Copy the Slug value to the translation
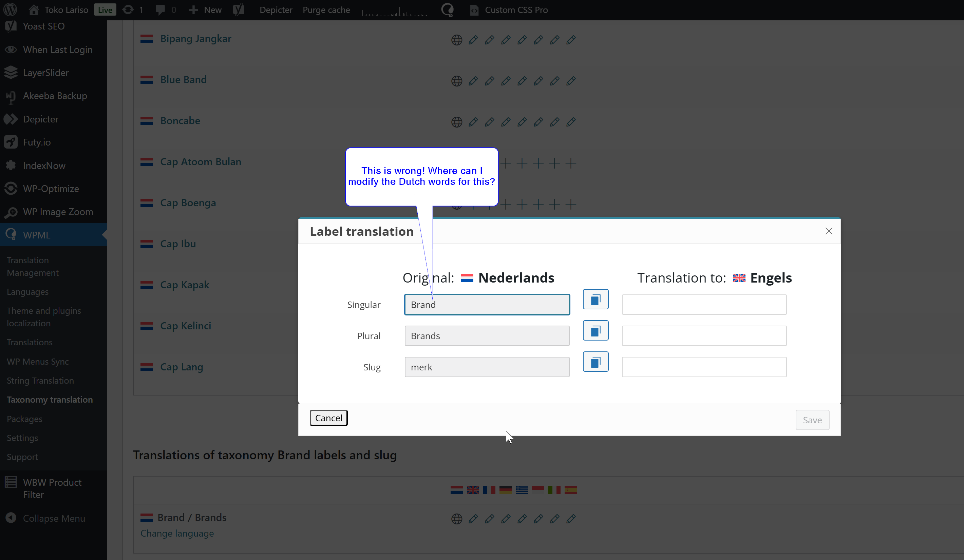964x560 pixels. [596, 362]
